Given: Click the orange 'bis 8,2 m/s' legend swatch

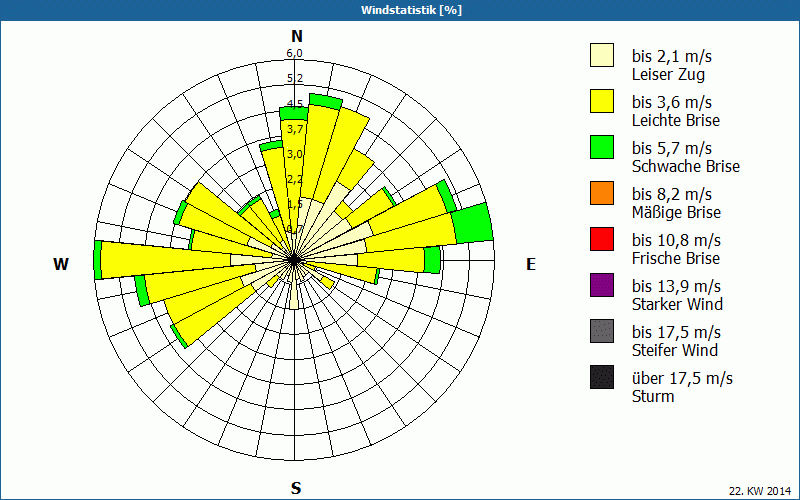Looking at the screenshot, I should tap(602, 193).
